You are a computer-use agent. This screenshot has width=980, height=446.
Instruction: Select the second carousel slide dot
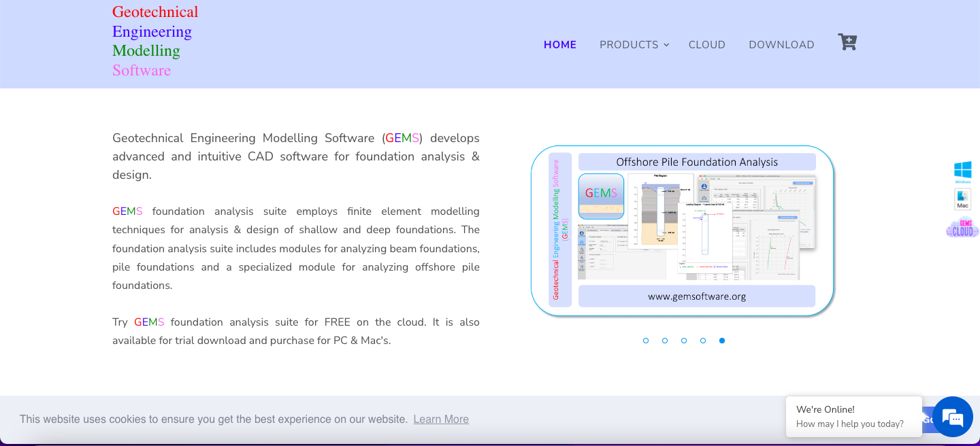[x=665, y=341]
